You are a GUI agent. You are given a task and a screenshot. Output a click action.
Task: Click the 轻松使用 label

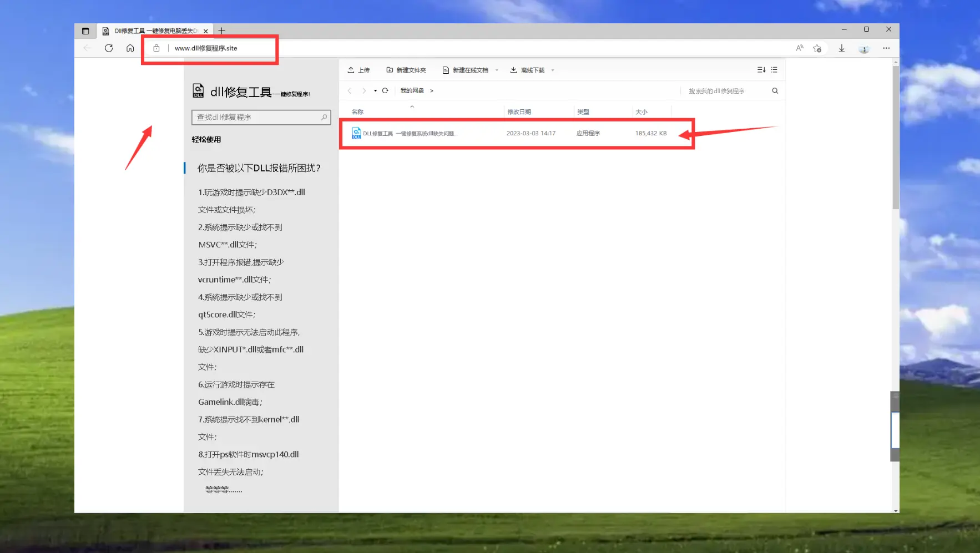[206, 140]
